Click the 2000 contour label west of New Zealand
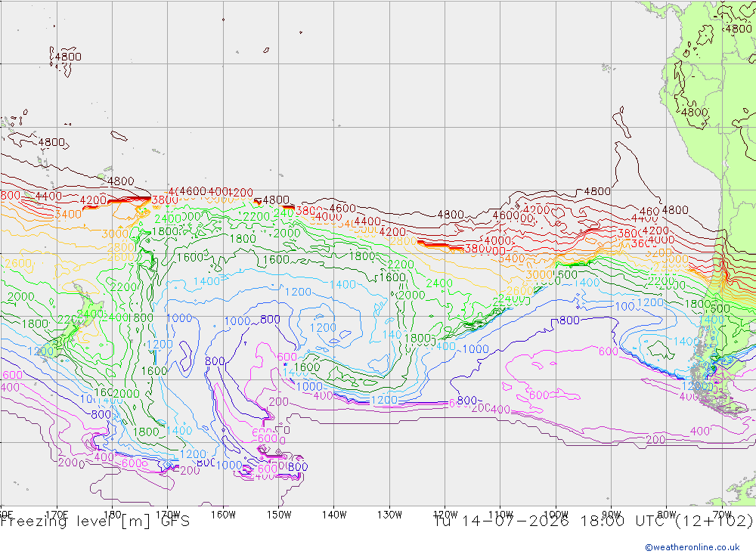Screen dimensions: 756x554 pyautogui.click(x=20, y=297)
